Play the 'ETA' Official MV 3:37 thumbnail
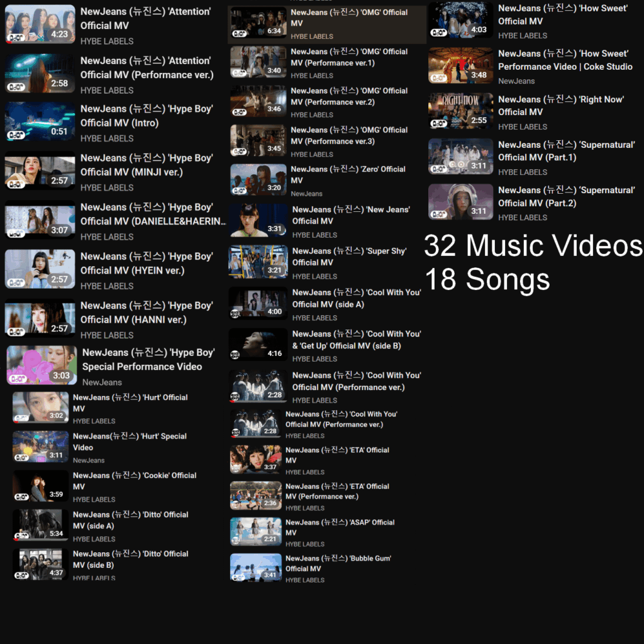644x644 pixels. point(256,460)
